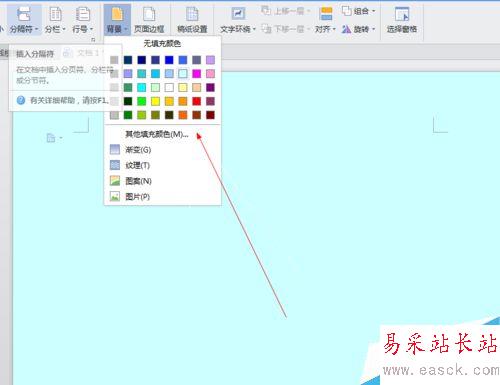This screenshot has width=500, height=385.
Task: Pick the pink color swatch
Action: pyautogui.click(x=210, y=73)
